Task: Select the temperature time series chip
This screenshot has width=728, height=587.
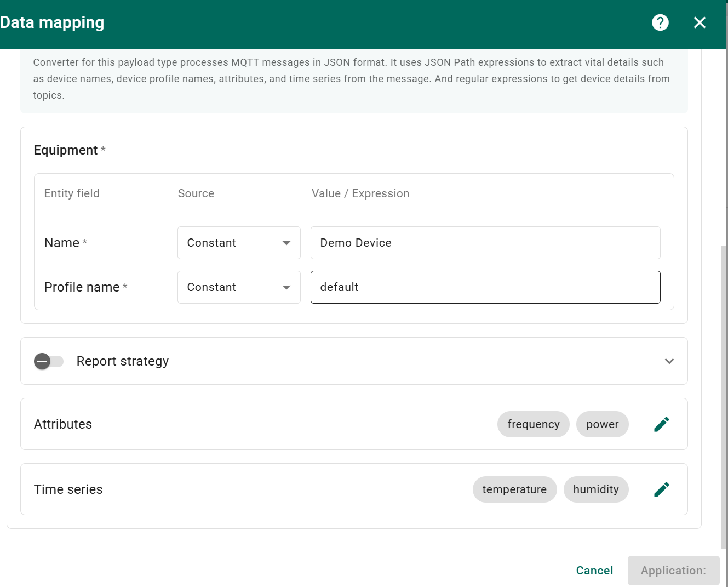Action: click(x=514, y=489)
